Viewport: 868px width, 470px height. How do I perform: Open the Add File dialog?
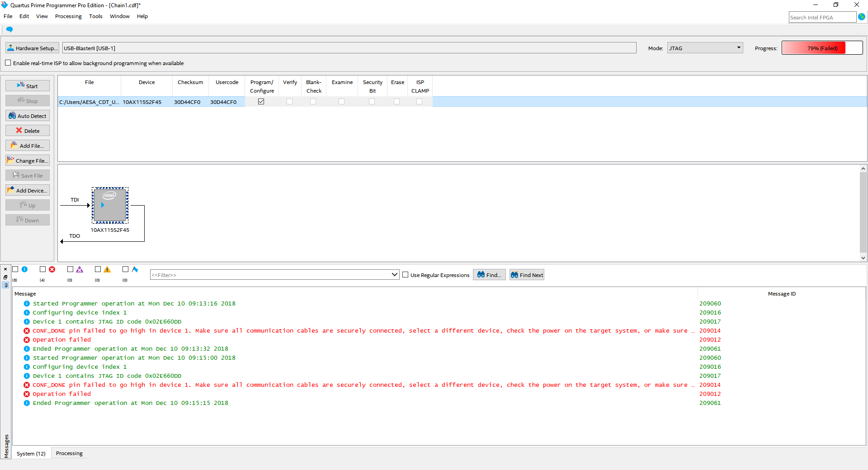point(28,146)
